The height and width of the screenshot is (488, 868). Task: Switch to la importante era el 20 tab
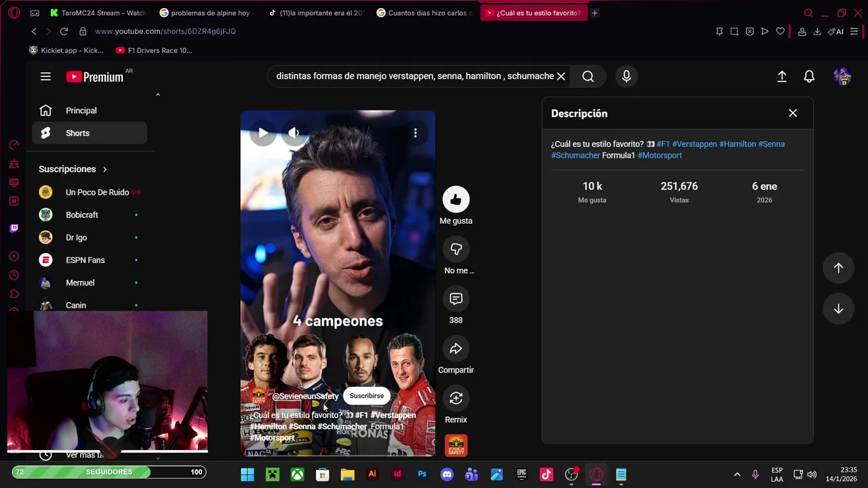(x=315, y=13)
